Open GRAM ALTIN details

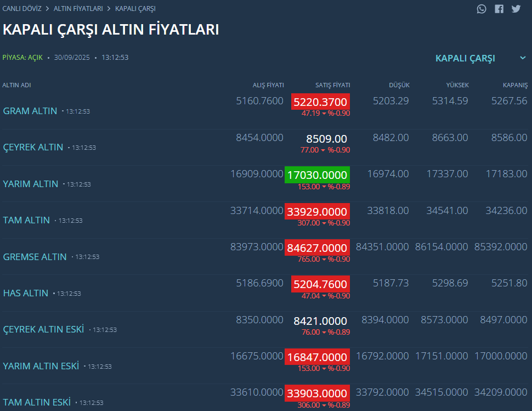coord(30,111)
